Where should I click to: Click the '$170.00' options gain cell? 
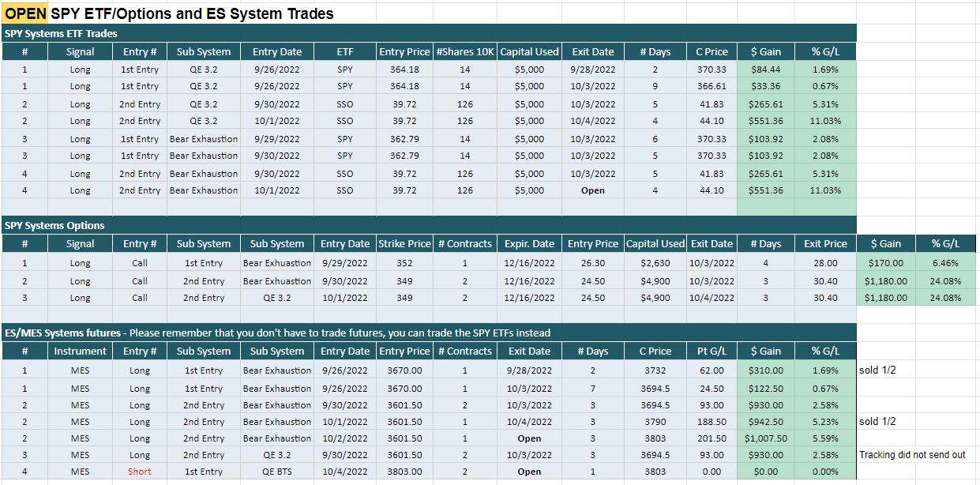[885, 263]
